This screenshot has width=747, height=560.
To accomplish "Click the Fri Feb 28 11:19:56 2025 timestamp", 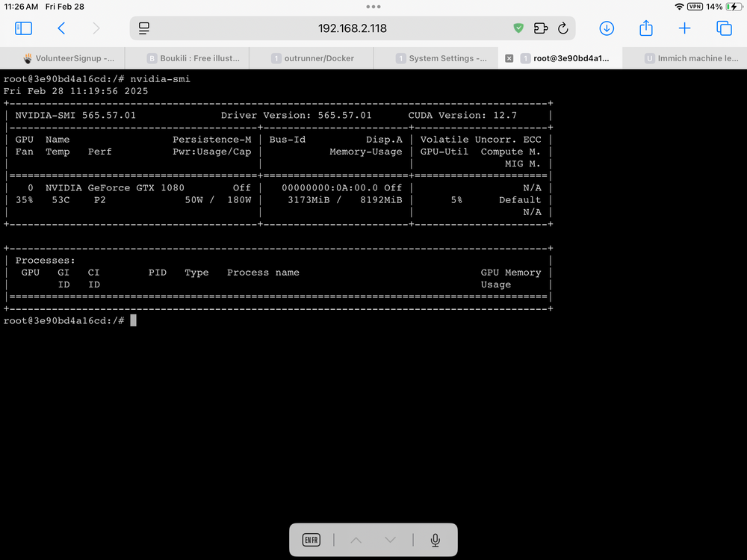I will coord(75,91).
